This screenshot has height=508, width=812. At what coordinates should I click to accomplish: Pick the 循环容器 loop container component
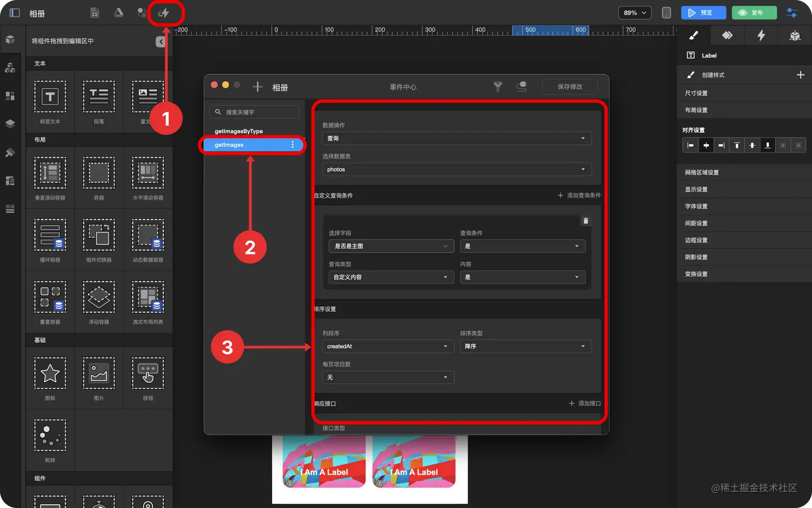[x=50, y=240]
